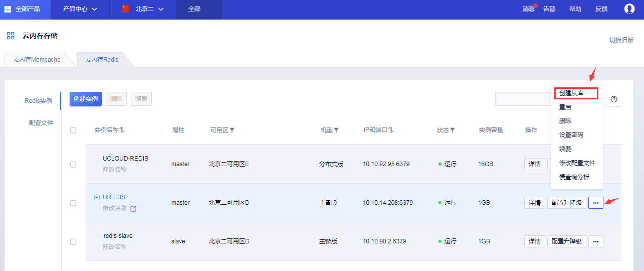Image resolution: width=644 pixels, height=271 pixels.
Task: Click the search input field
Action: click(522, 99)
